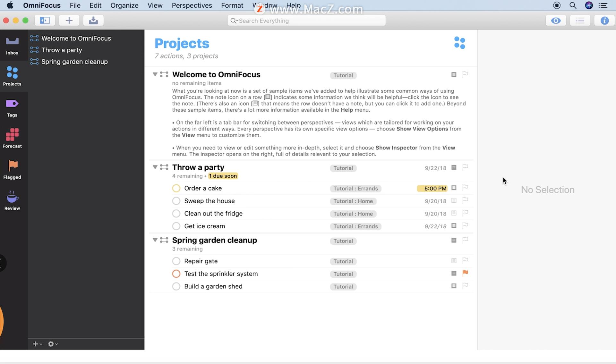
Task: Open the Forecast perspective
Action: [12, 139]
